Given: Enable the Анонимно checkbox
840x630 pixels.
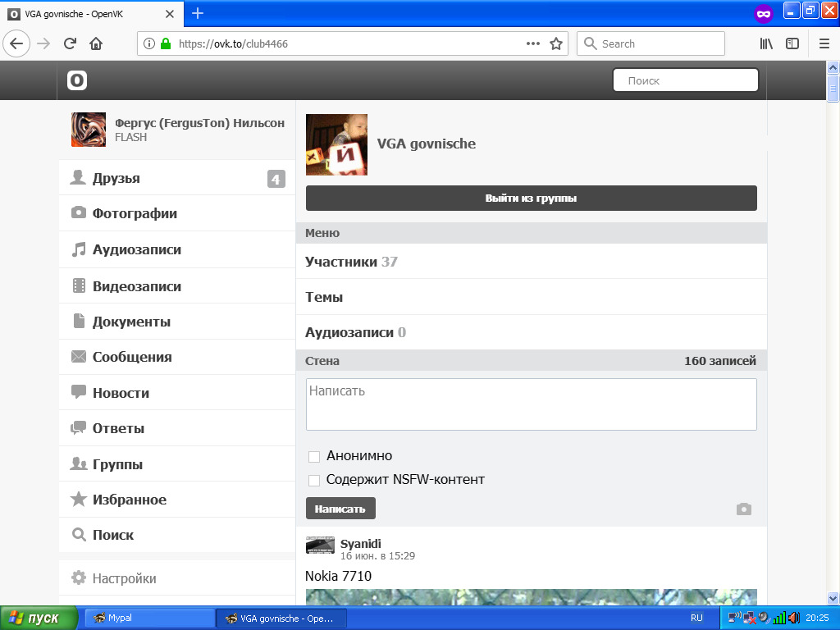Looking at the screenshot, I should coord(314,456).
